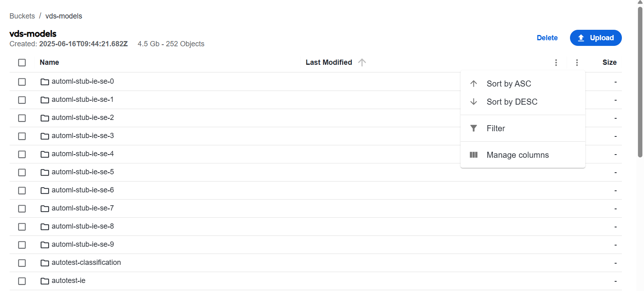Go to Buckets in the breadcrumb

point(22,16)
